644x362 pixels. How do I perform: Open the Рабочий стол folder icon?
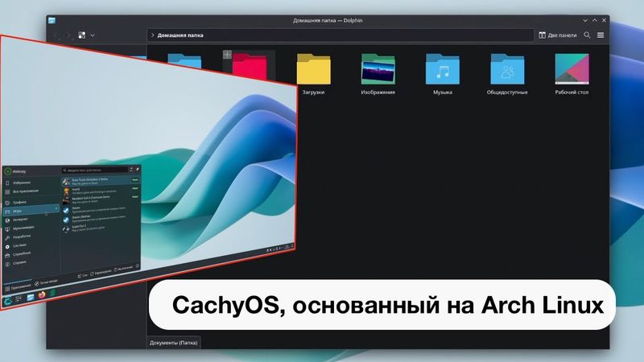pos(572,69)
